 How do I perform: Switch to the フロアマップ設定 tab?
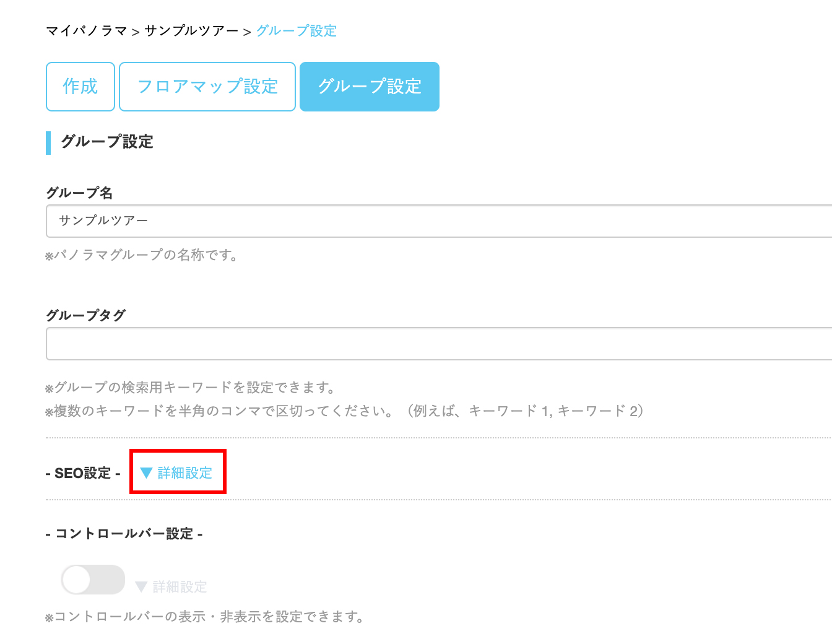click(x=207, y=87)
